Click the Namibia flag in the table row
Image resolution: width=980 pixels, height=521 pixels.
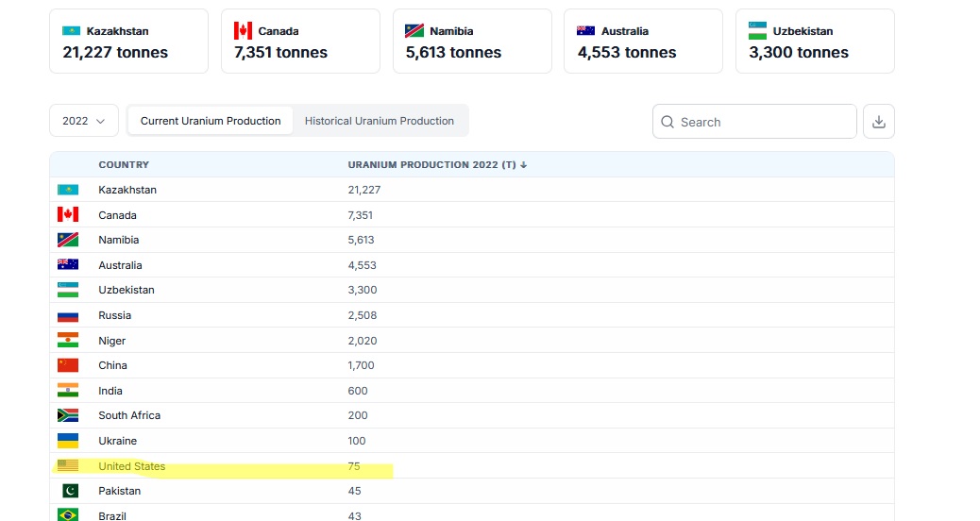(x=68, y=240)
